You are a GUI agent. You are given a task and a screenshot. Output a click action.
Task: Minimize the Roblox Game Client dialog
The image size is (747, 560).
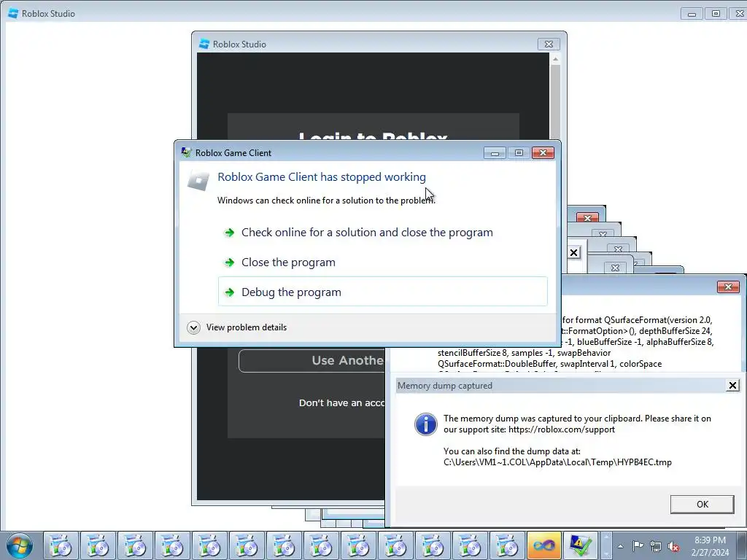coord(495,153)
